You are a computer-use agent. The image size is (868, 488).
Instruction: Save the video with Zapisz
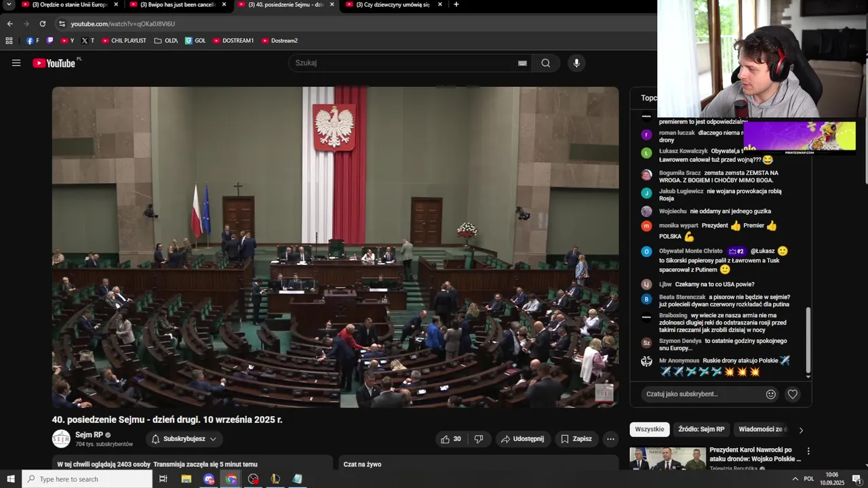(576, 439)
